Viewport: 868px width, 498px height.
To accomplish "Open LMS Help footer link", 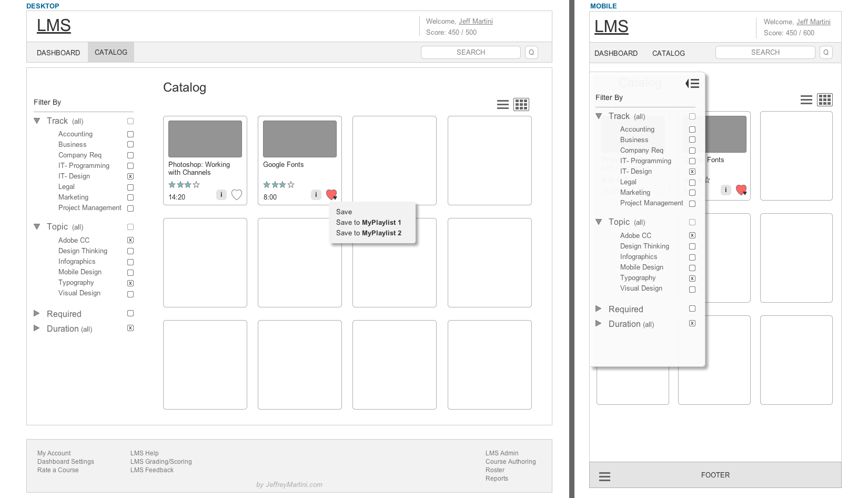I will [x=144, y=453].
